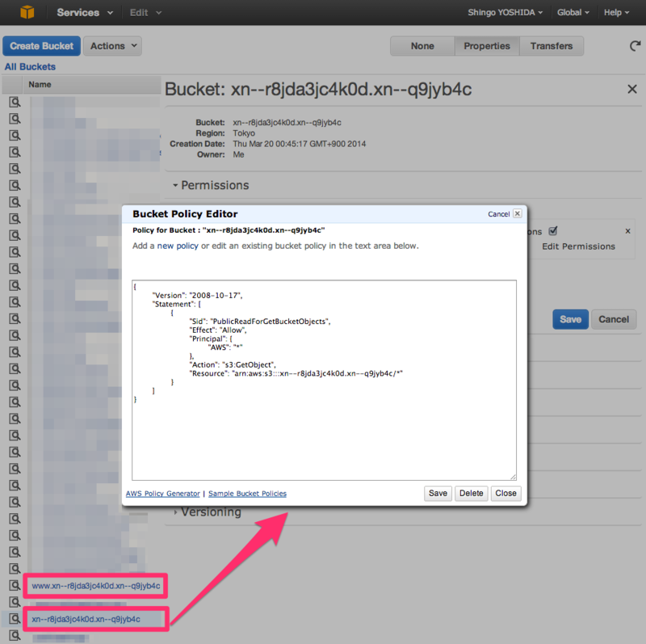This screenshot has height=644, width=646.
Task: Click the blue Save button in Permissions
Action: pos(570,319)
